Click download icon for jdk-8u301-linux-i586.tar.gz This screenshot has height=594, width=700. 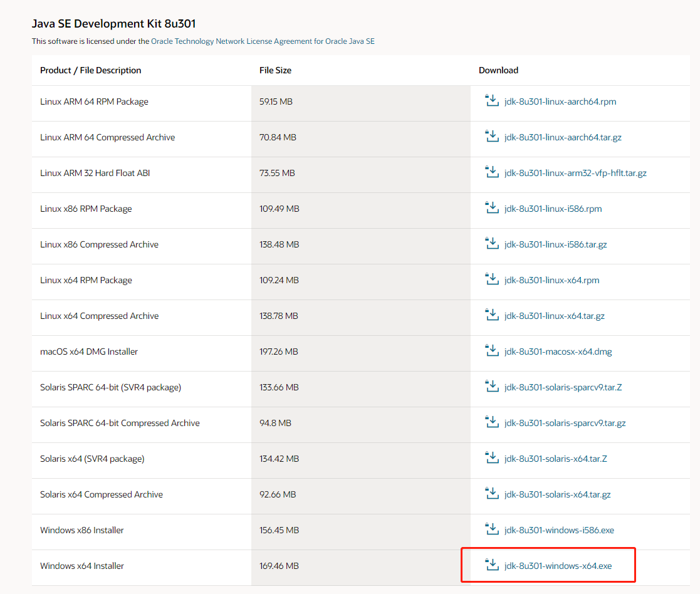point(492,243)
